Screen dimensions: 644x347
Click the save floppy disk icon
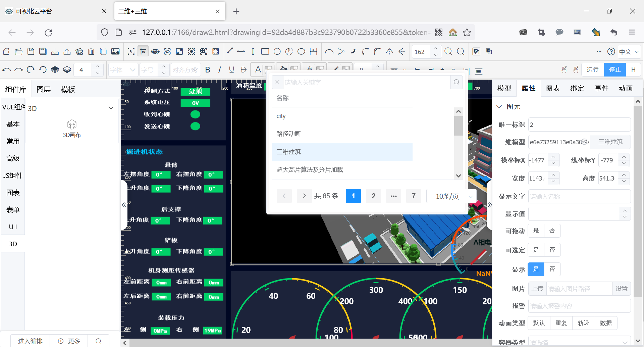point(31,51)
